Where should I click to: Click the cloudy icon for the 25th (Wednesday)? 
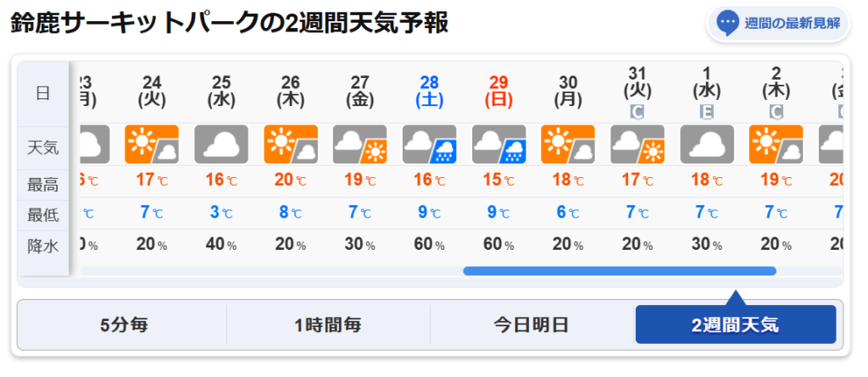coord(221,144)
